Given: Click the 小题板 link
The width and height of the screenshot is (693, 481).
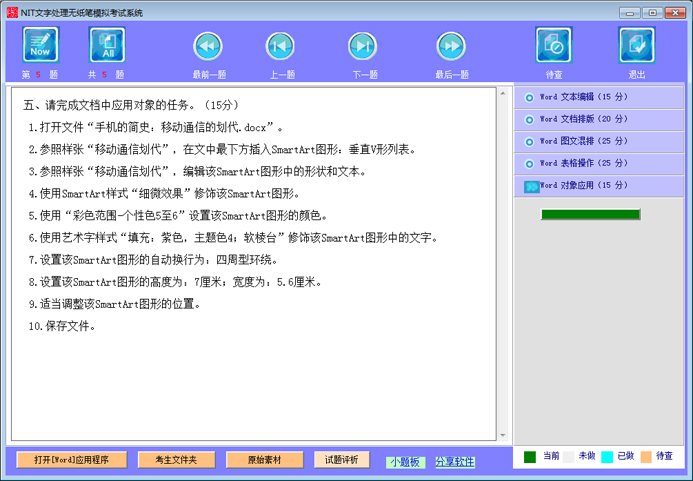Looking at the screenshot, I should (x=405, y=462).
